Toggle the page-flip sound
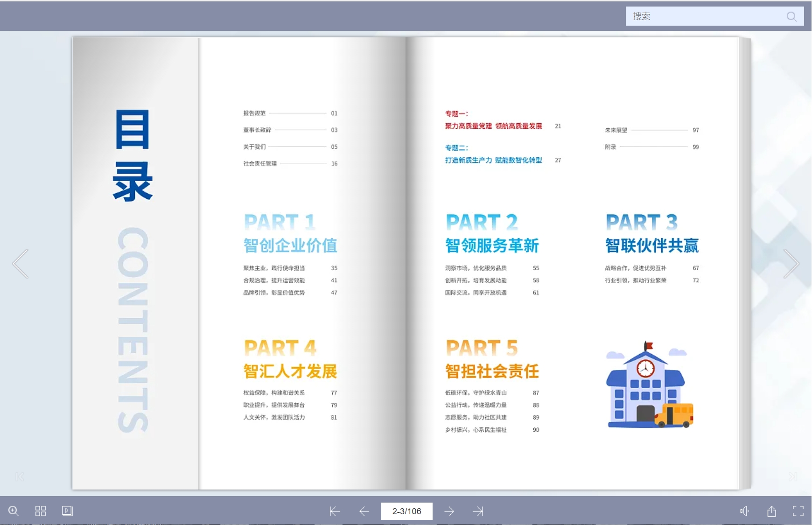 click(x=745, y=511)
